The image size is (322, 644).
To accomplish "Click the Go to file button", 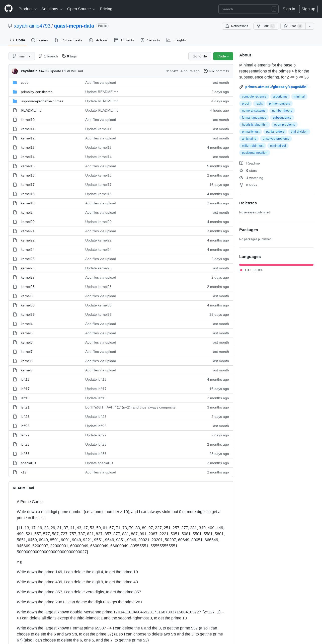I will pyautogui.click(x=200, y=56).
